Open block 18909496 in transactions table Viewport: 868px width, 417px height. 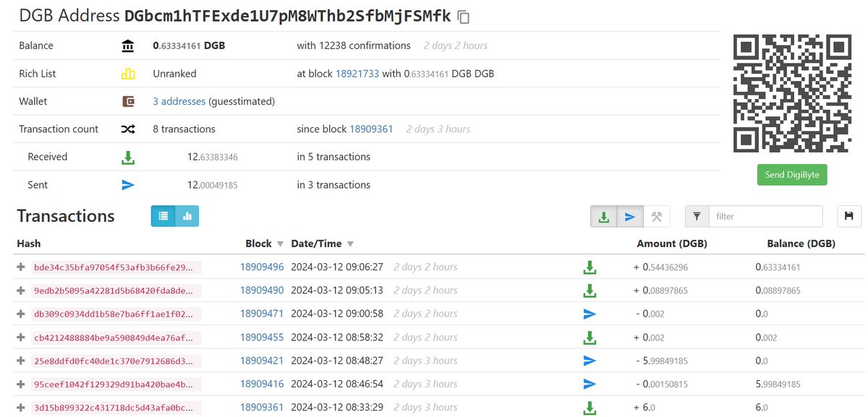click(x=262, y=267)
